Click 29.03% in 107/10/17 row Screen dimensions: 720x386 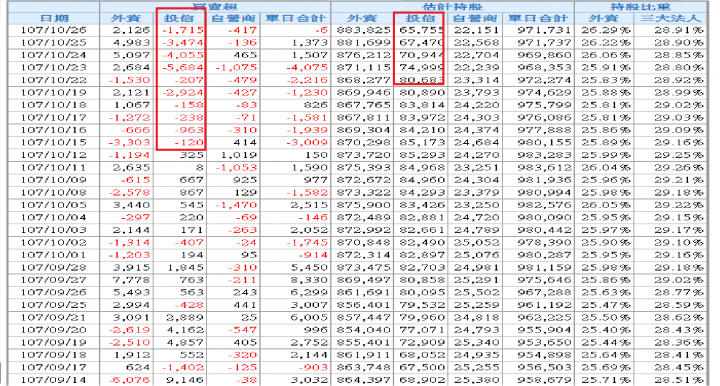678,117
